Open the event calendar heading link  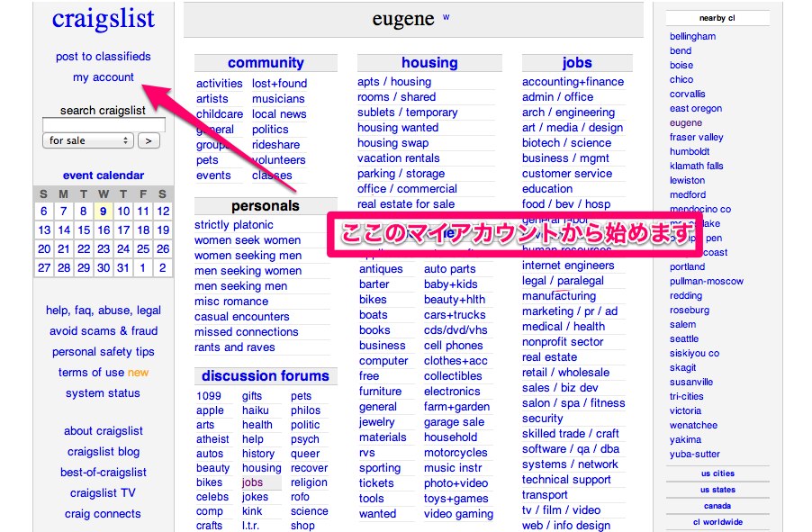click(x=103, y=176)
